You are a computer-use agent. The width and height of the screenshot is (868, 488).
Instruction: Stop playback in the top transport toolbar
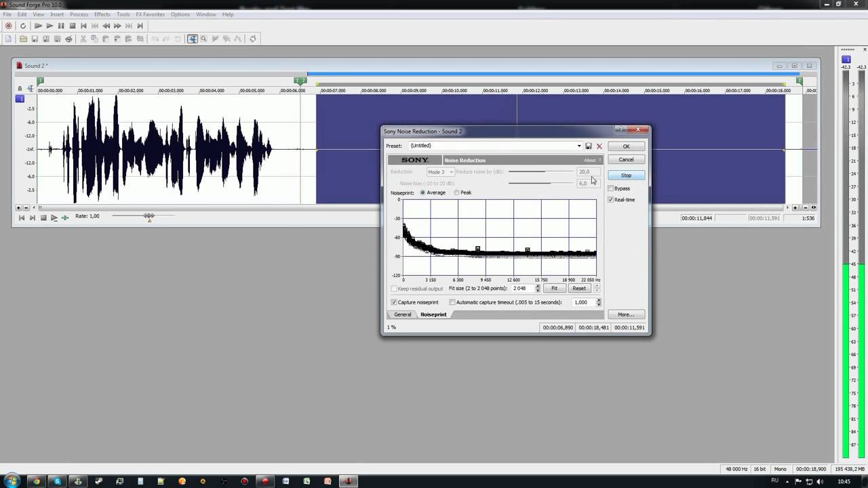[x=73, y=26]
